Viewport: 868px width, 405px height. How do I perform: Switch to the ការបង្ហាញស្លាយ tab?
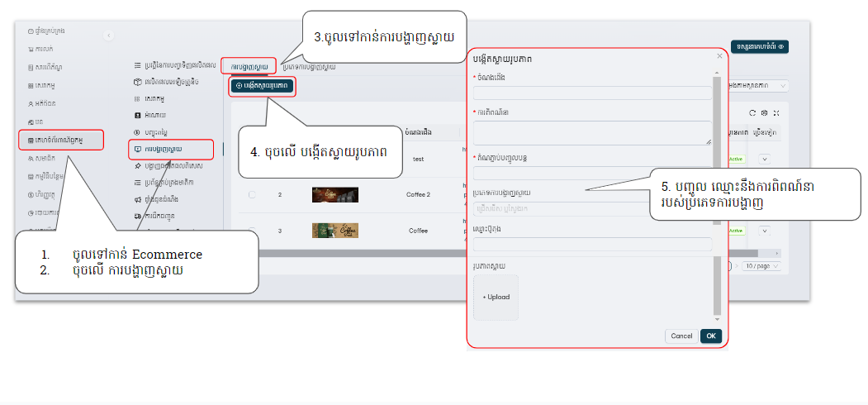tap(249, 65)
